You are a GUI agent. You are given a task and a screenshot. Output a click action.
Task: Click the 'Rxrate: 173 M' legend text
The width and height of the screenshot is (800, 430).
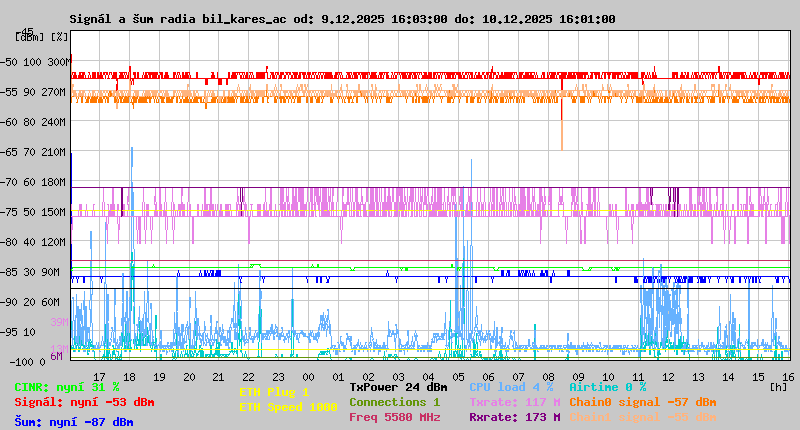point(515,417)
